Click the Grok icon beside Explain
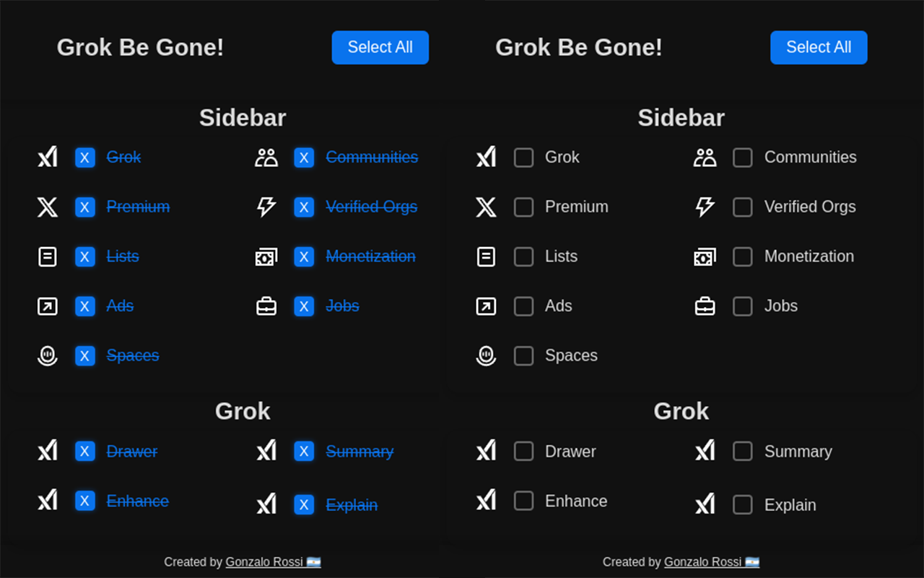Viewport: 924px width, 578px height. click(266, 504)
